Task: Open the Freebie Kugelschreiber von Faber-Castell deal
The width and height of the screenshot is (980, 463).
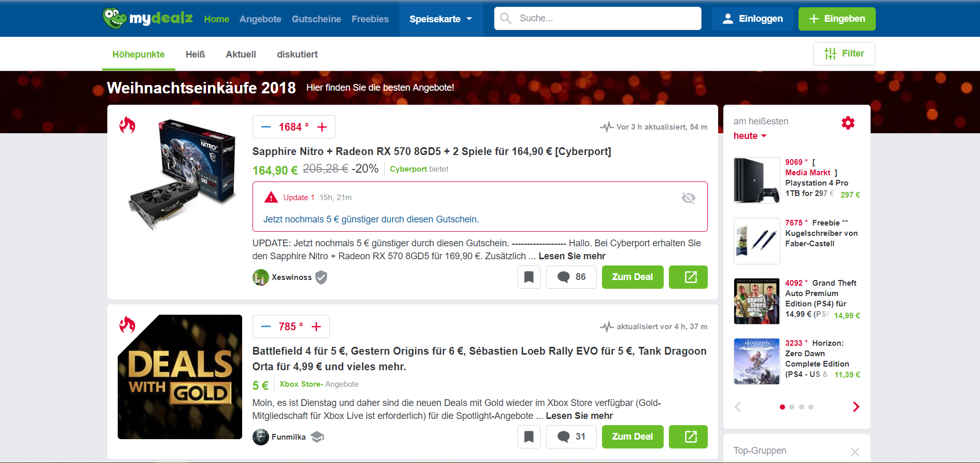Action: click(822, 233)
